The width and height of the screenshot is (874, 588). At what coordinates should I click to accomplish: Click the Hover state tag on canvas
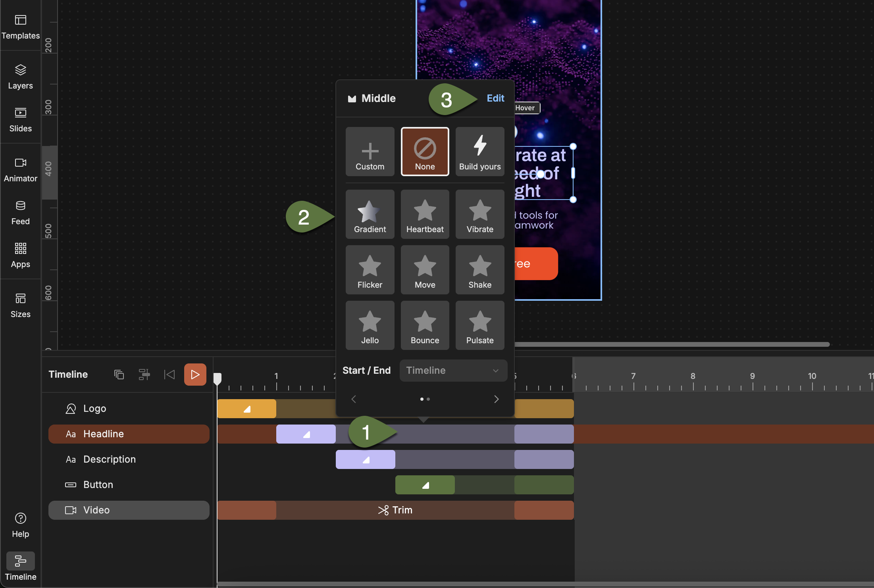pos(527,108)
